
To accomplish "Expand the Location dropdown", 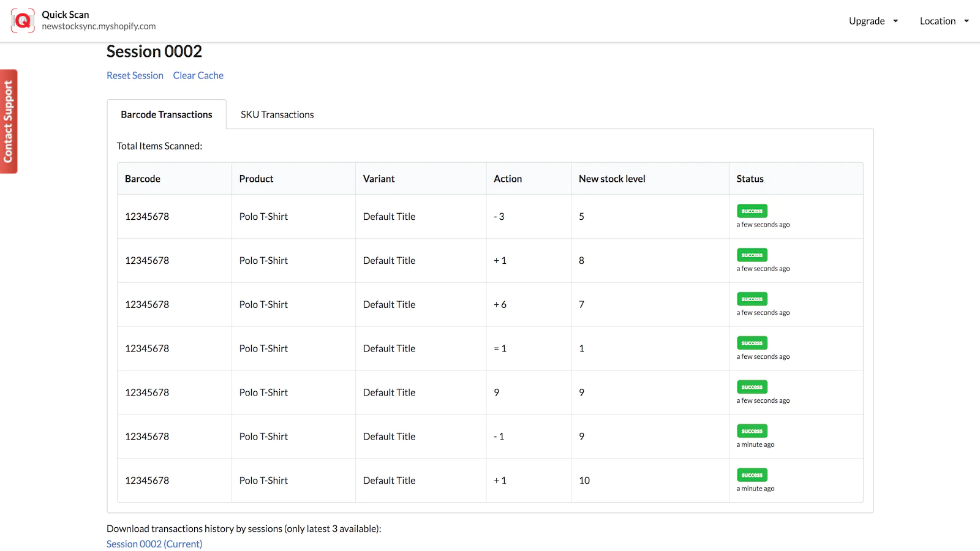I will point(937,21).
